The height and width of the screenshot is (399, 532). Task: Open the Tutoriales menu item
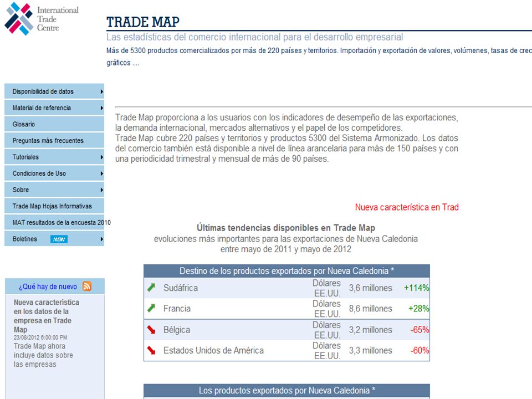pyautogui.click(x=54, y=157)
